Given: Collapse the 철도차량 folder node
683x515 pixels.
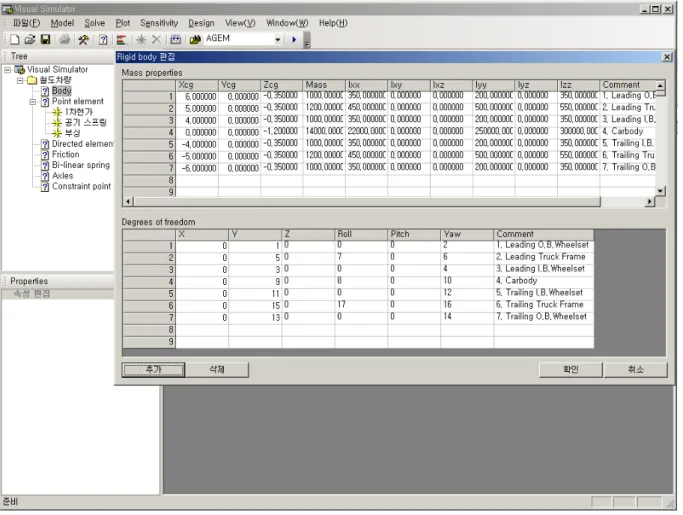Looking at the screenshot, I should click(20, 80).
